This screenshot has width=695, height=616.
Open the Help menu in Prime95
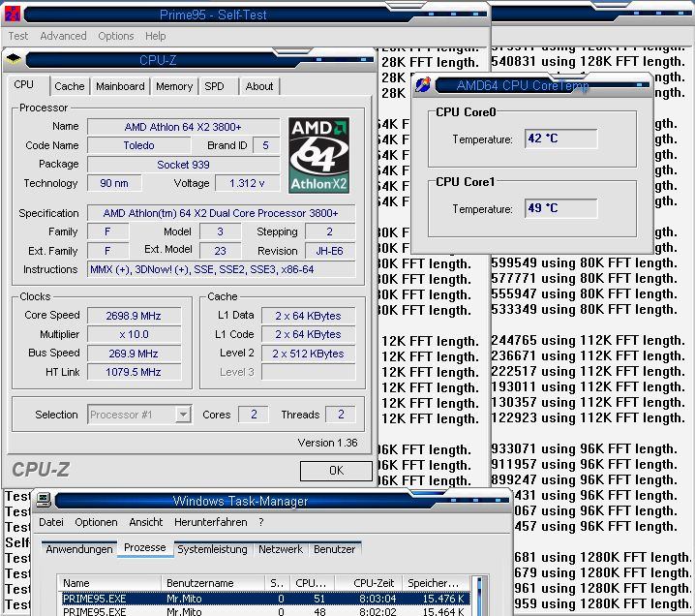(155, 36)
